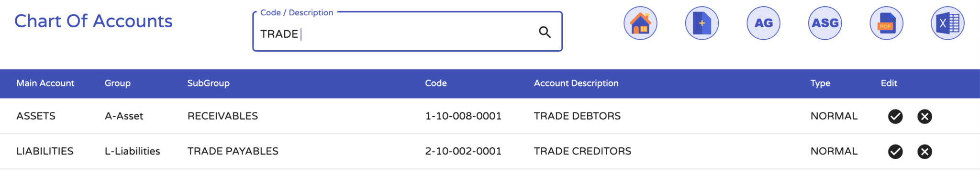Image resolution: width=980 pixels, height=177 pixels.
Task: Click the SubGroup column header
Action: pyautogui.click(x=209, y=83)
